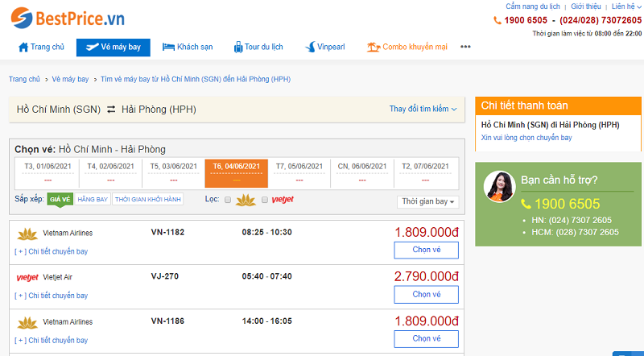Expand Chi tiết chuyến bay for VN-1182
Image resolution: width=644 pixels, height=356 pixels.
pos(52,251)
